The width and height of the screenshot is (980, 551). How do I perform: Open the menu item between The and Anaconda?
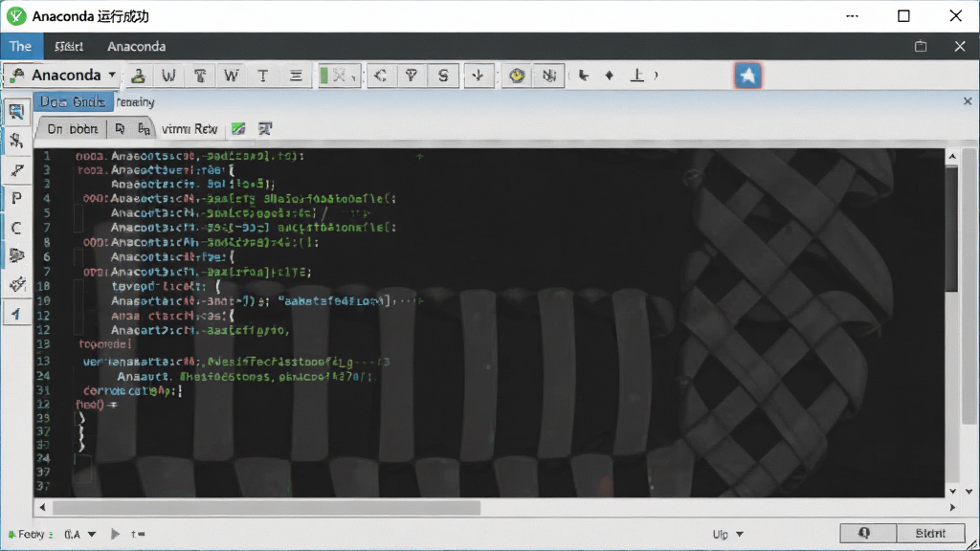tap(69, 46)
